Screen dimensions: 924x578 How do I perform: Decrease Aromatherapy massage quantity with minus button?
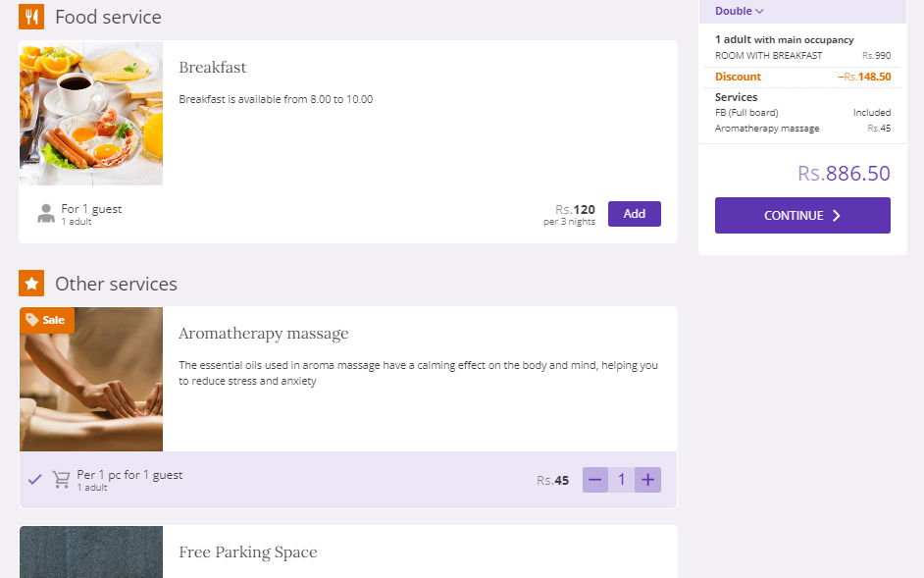595,480
